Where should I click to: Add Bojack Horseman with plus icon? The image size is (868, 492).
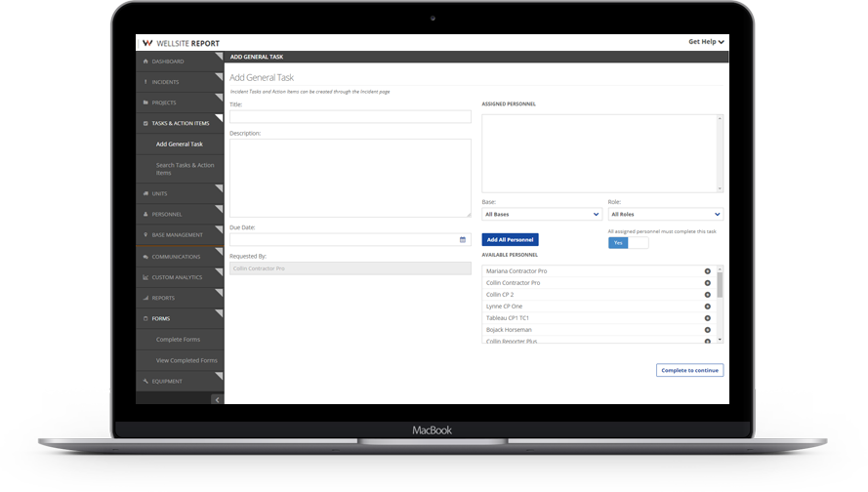point(708,330)
